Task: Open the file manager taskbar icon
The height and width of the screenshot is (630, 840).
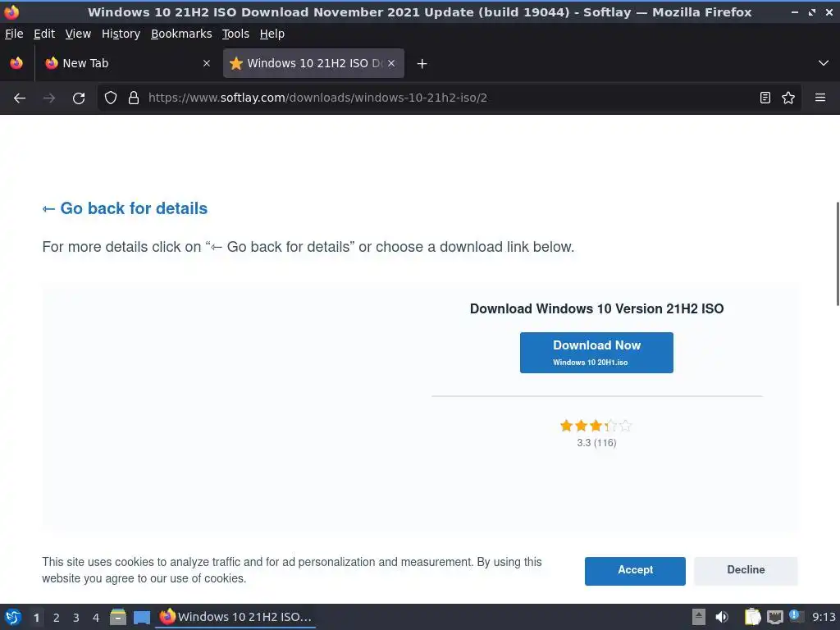Action: [x=118, y=617]
